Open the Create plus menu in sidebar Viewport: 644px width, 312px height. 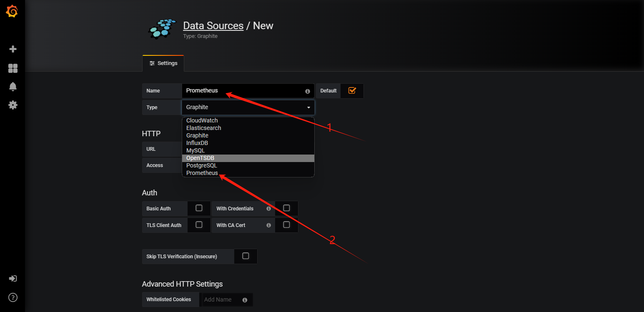coord(13,49)
